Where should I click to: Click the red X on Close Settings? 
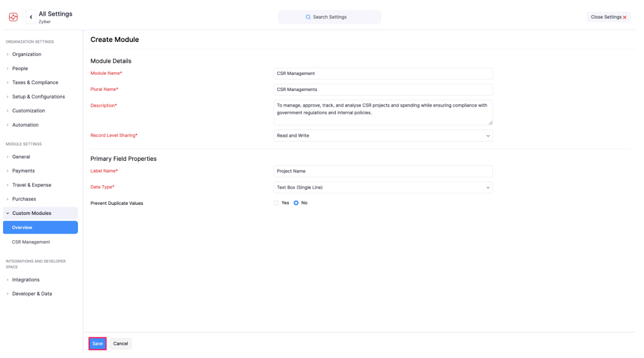(x=624, y=17)
